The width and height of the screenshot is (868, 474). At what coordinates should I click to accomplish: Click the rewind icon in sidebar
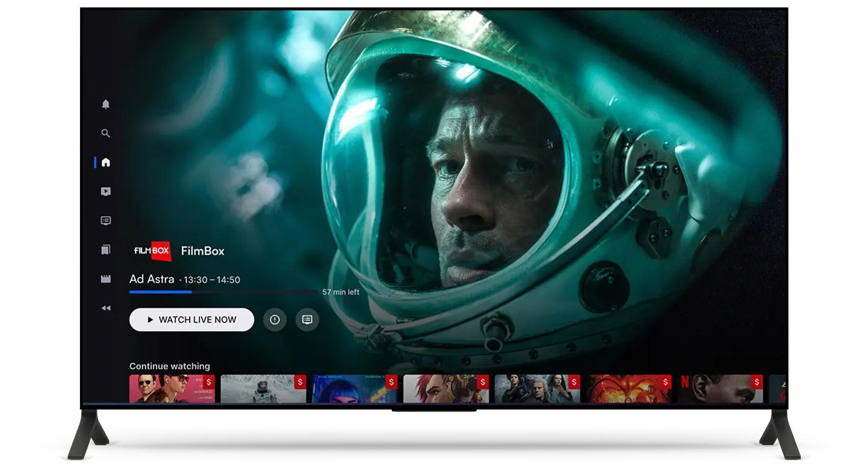[105, 308]
